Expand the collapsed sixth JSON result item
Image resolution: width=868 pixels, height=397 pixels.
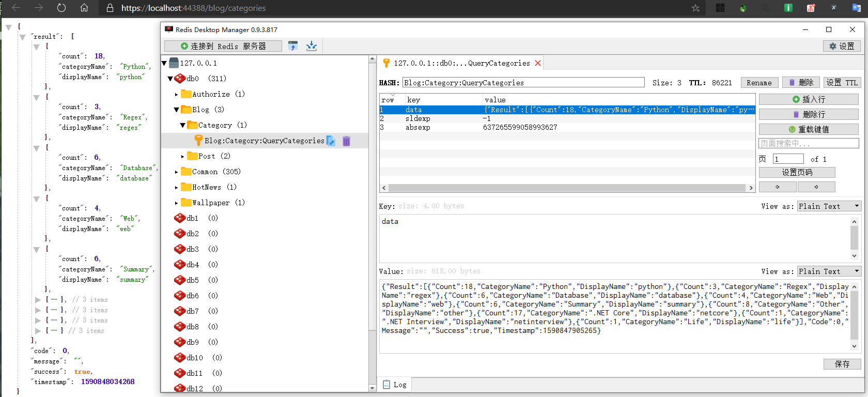[38, 300]
